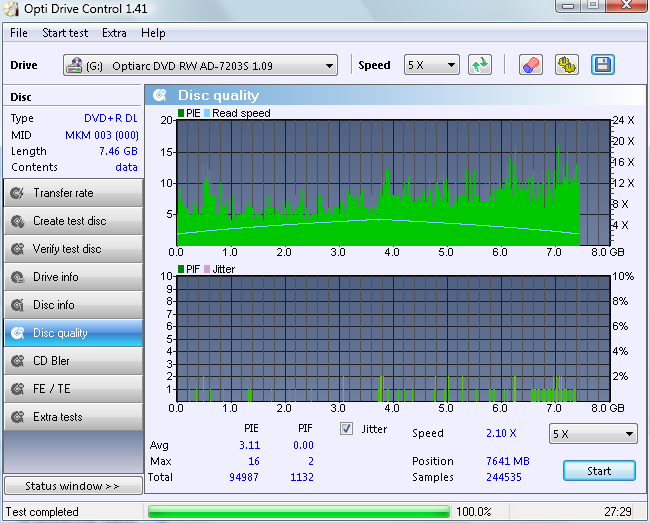Click the PIF average 0.00
The width and height of the screenshot is (650, 523).
pyautogui.click(x=303, y=445)
